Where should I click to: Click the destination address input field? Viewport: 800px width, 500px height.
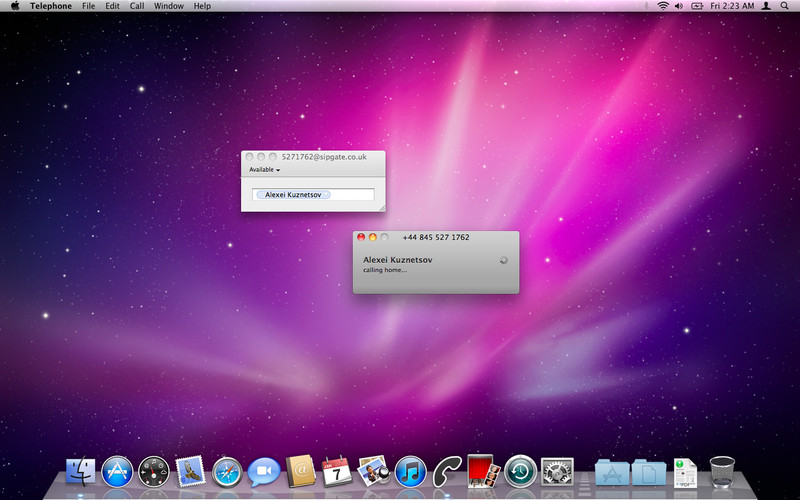(350, 195)
